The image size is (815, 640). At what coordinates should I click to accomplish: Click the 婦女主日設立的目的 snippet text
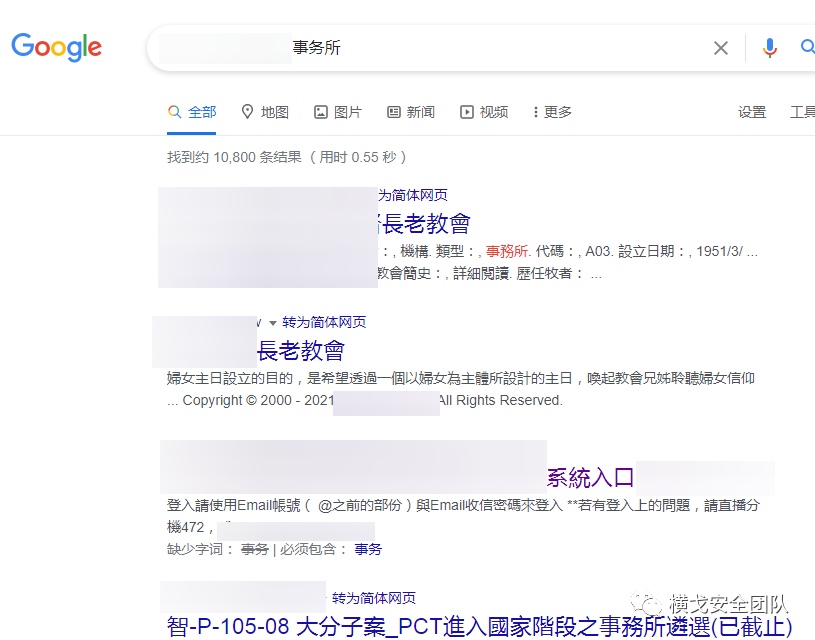[x=461, y=378]
